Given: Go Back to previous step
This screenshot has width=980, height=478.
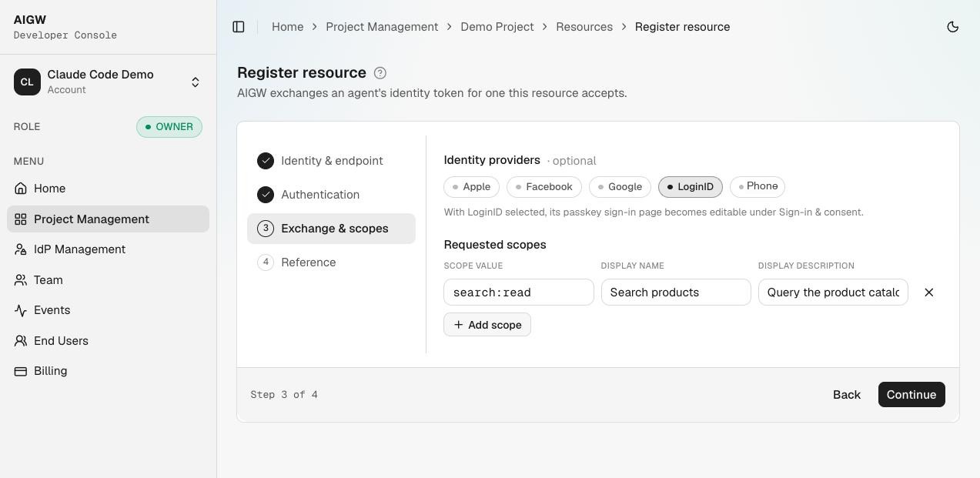Looking at the screenshot, I should pos(847,395).
